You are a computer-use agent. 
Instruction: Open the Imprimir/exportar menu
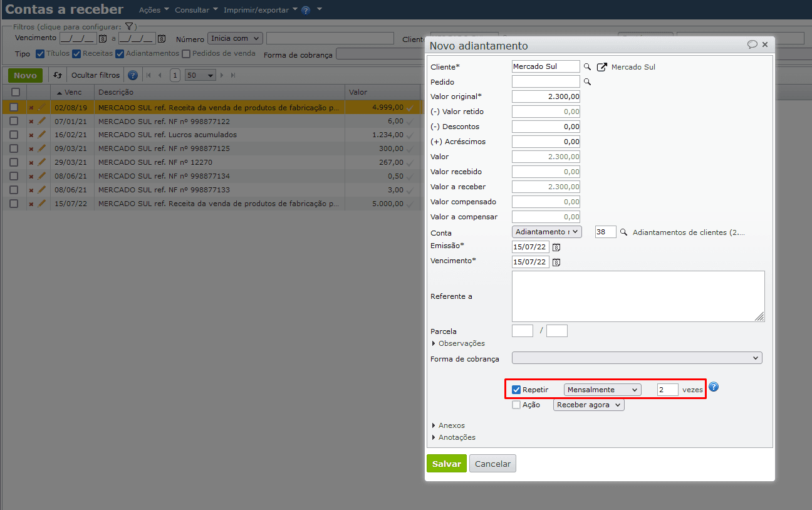coord(261,10)
